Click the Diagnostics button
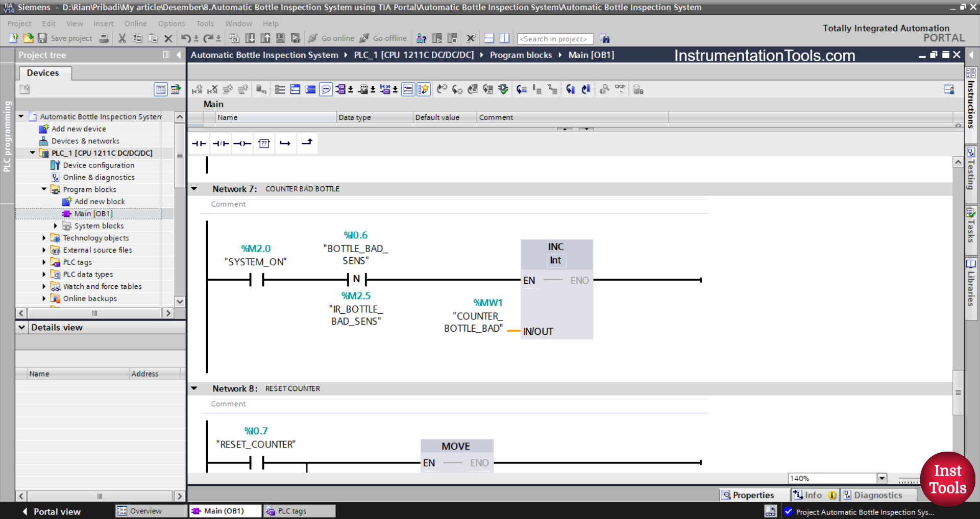The width and height of the screenshot is (980, 519). point(879,495)
